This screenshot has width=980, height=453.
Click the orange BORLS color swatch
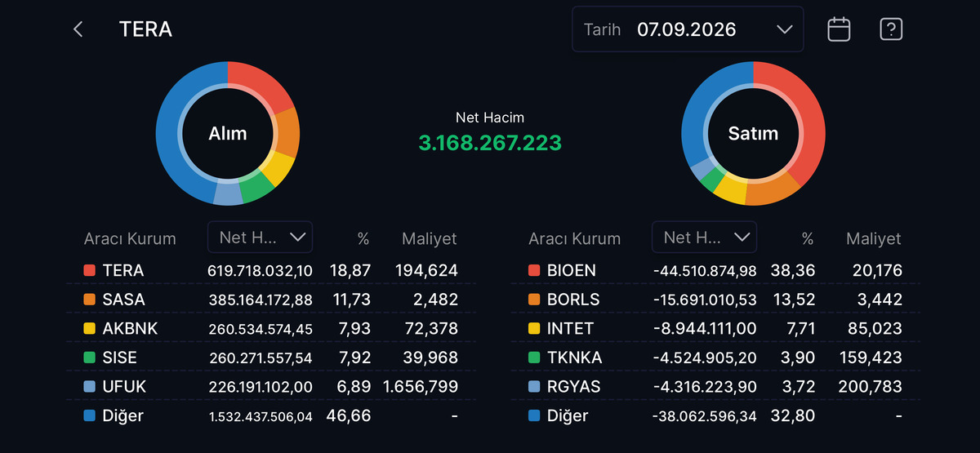(x=534, y=300)
